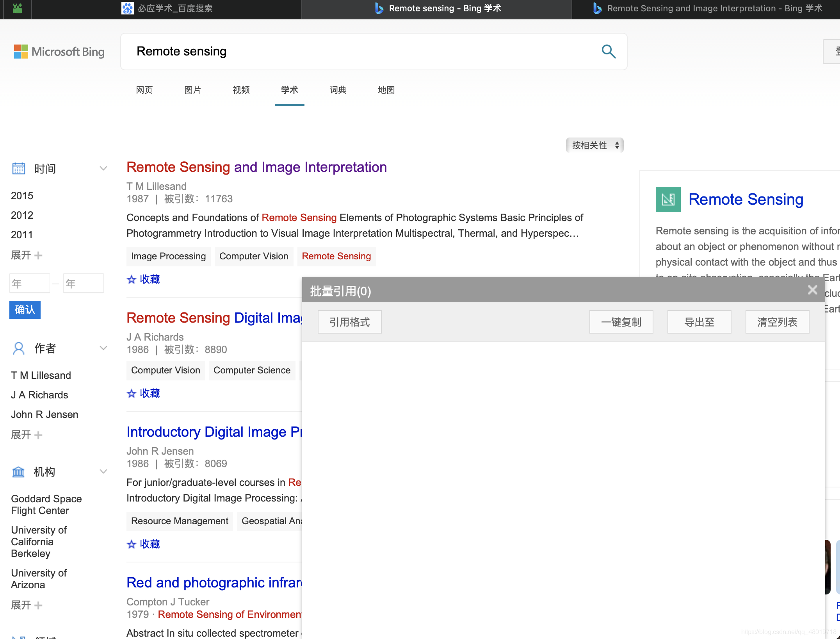Filter by Goddard Space Flight Center
The height and width of the screenshot is (639, 840).
pyautogui.click(x=46, y=505)
